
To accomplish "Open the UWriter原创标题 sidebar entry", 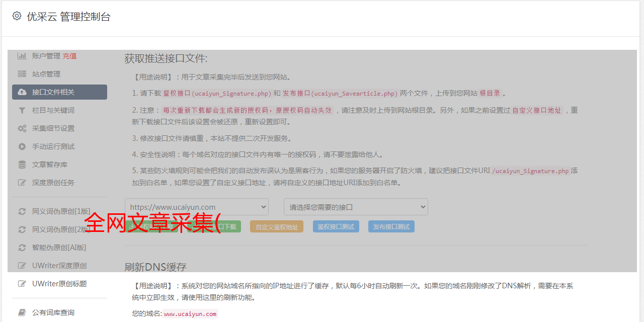I will 59,284.
